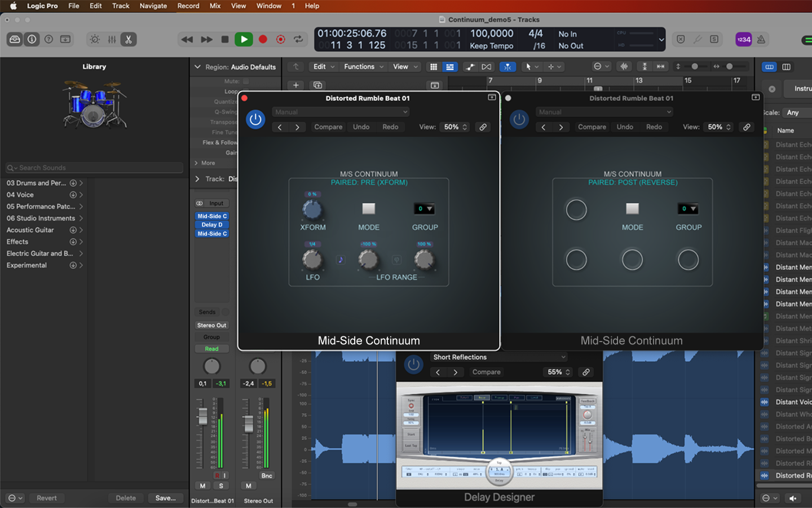Toggle the Delay Designer power button
The image size is (812, 508).
point(413,365)
